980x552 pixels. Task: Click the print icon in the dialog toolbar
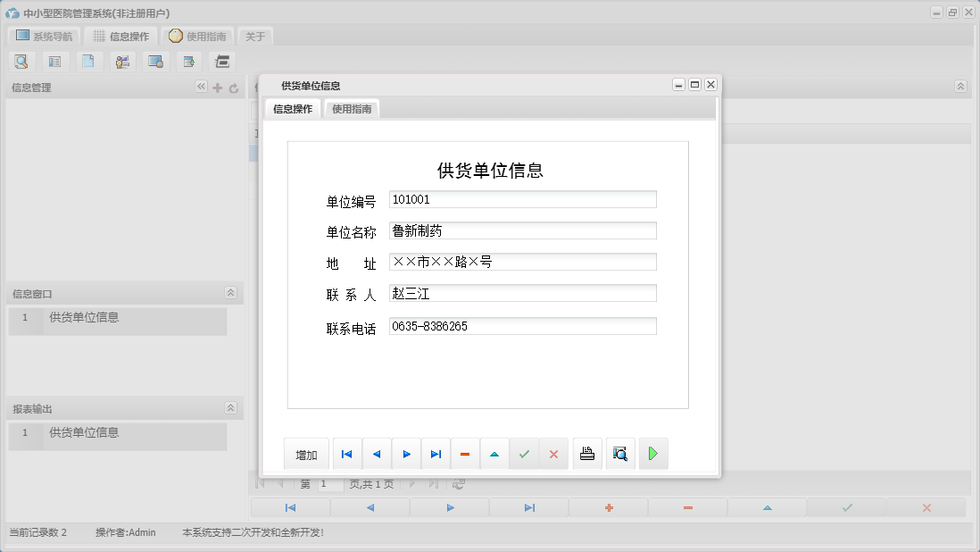click(x=587, y=454)
